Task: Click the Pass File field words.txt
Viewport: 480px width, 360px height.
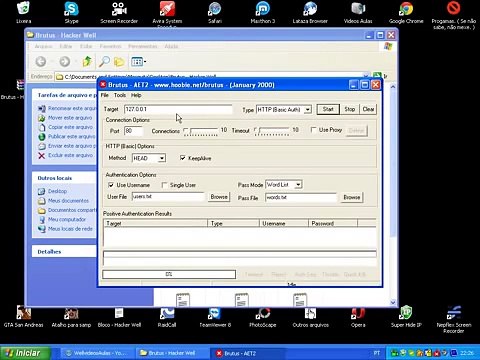Action: (x=301, y=197)
